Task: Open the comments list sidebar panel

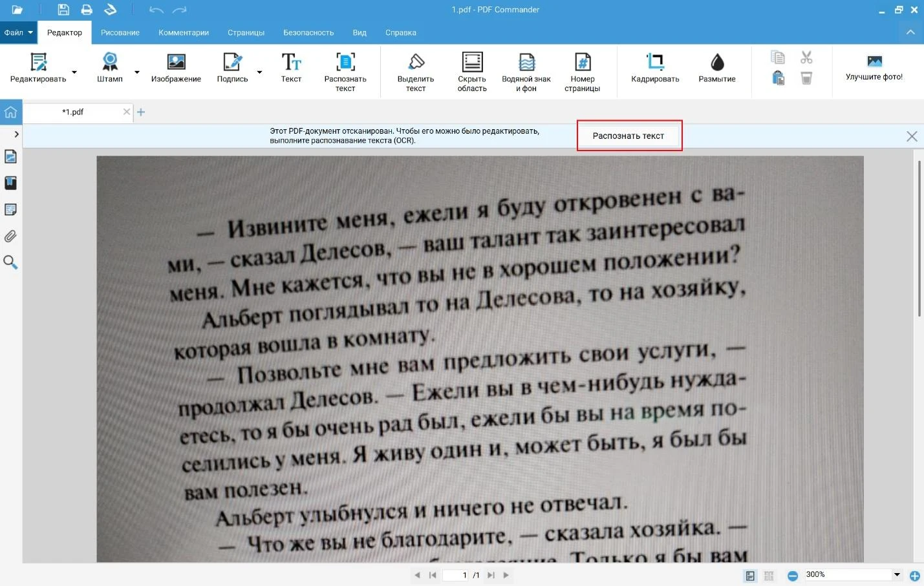Action: [x=10, y=209]
